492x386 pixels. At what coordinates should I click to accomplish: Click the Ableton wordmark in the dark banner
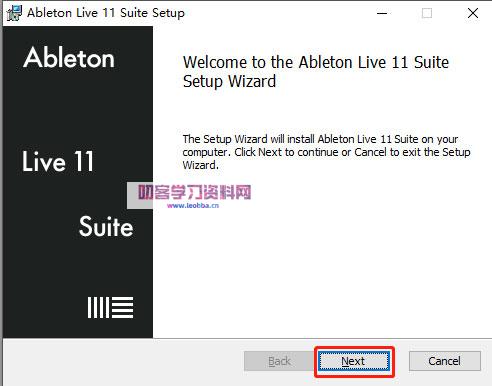(x=69, y=58)
